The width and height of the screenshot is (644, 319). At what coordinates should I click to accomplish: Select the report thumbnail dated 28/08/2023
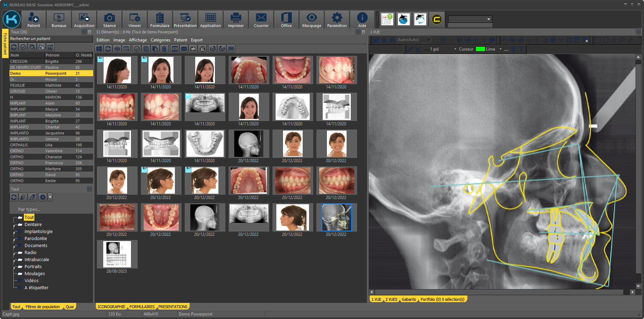117,254
